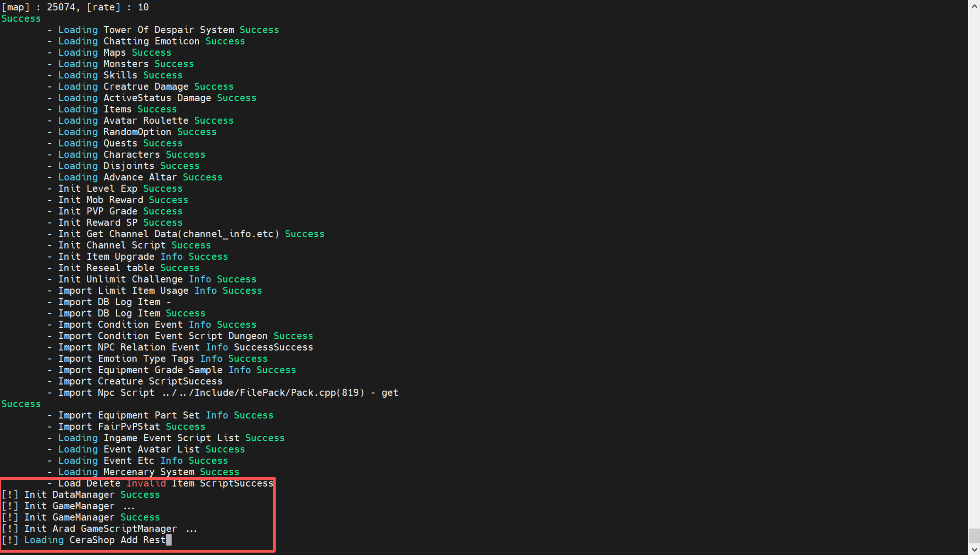This screenshot has height=555, width=980.
Task: Click 'Loading Advance Altar Success' line
Action: point(135,177)
